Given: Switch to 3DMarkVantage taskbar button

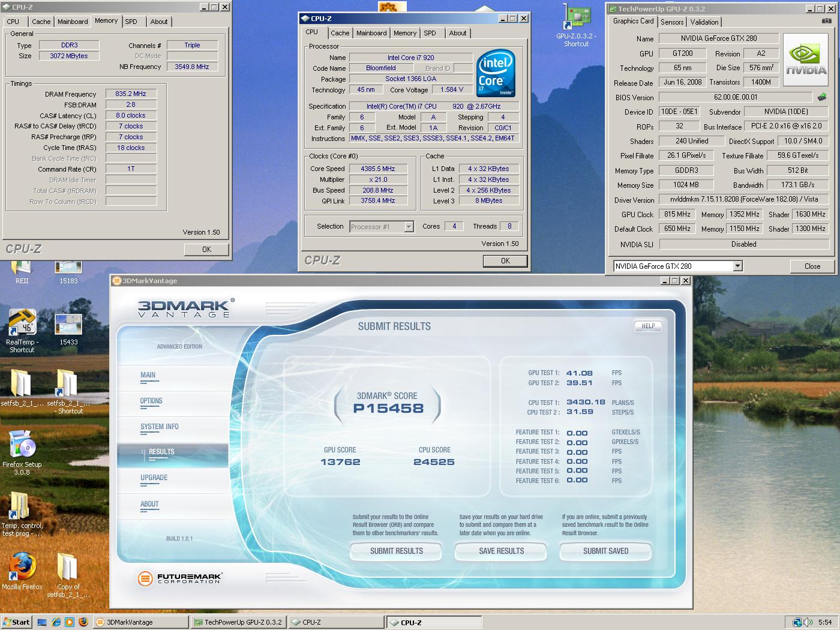Looking at the screenshot, I should click(x=142, y=622).
